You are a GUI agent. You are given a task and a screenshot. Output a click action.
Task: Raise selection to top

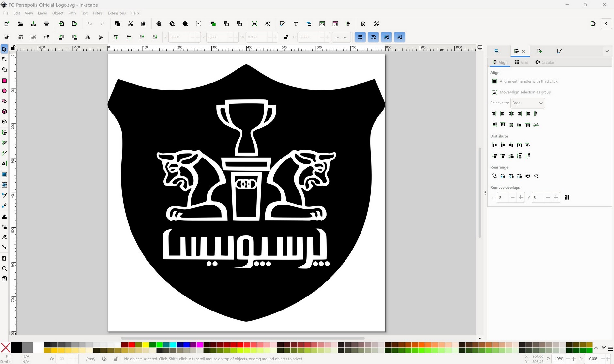115,37
